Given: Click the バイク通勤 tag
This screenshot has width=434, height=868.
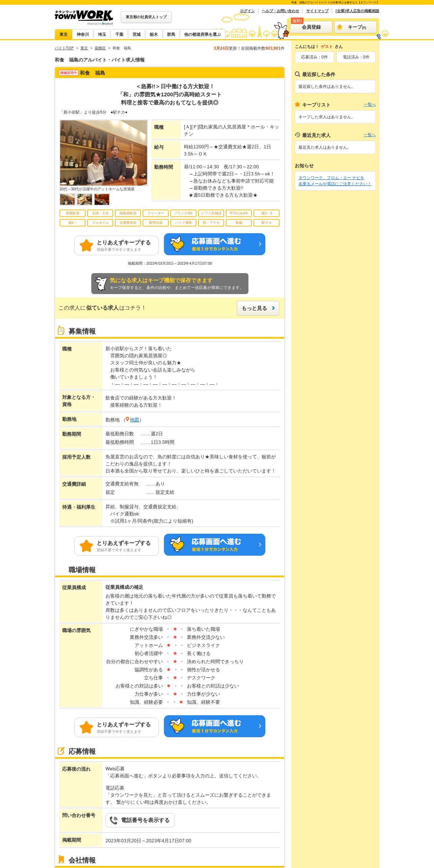Looking at the screenshot, I should click(183, 223).
